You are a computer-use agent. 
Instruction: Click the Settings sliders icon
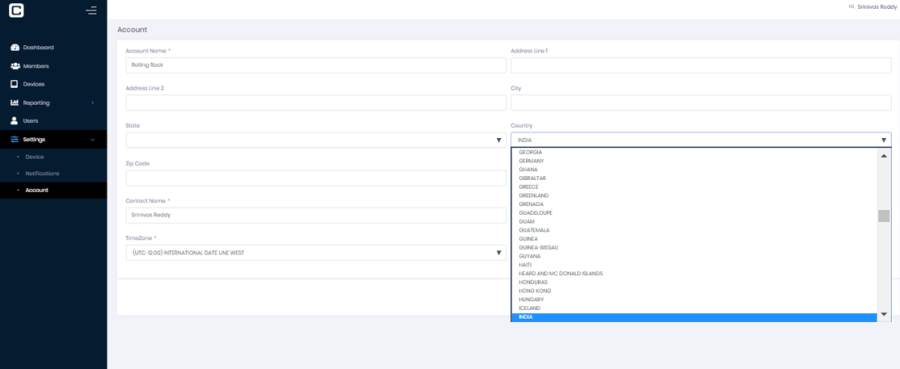tap(15, 139)
